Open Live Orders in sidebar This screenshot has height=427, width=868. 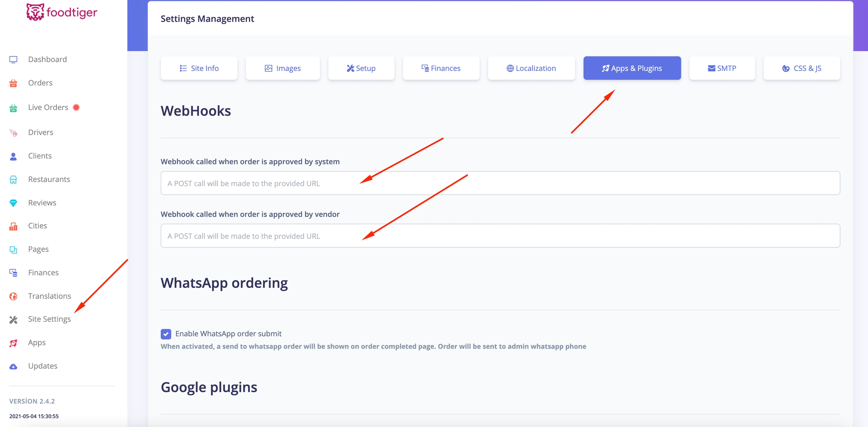(x=48, y=107)
